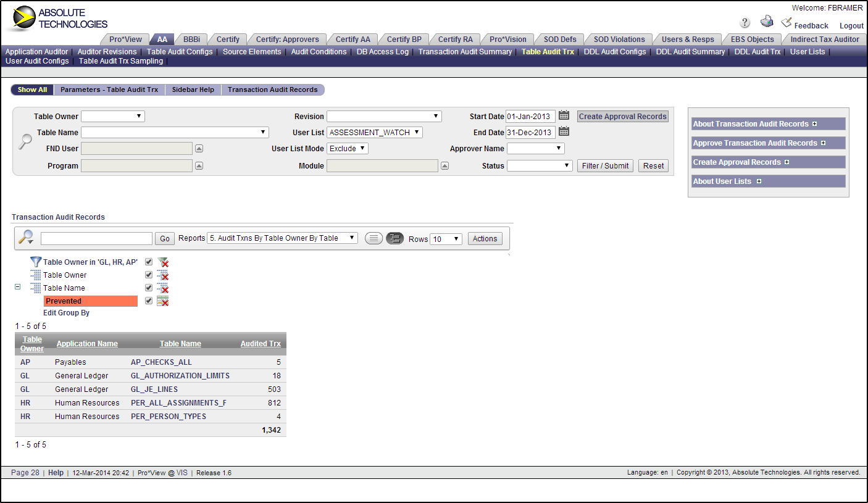868x503 pixels.
Task: Click the End Date input field
Action: [x=530, y=132]
